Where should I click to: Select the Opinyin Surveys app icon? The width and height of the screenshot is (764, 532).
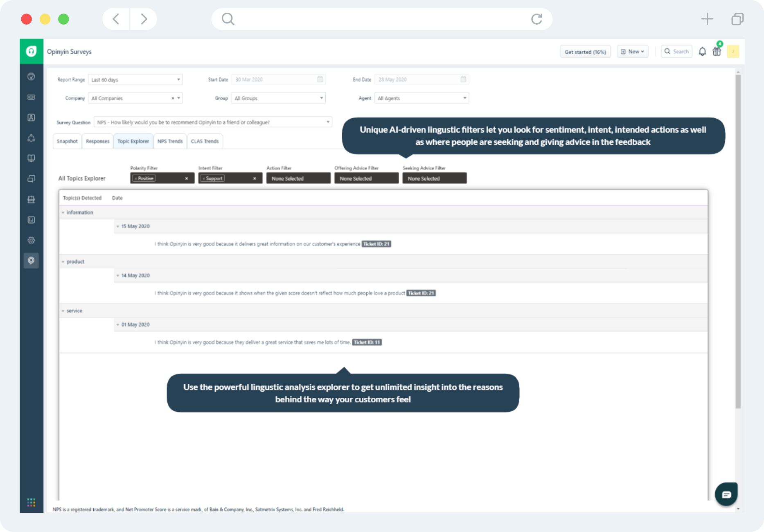tap(31, 261)
